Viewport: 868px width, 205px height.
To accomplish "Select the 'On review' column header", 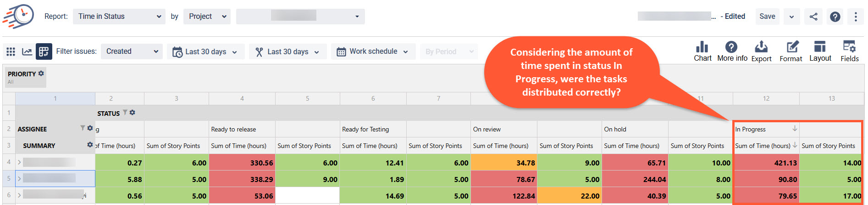I will point(504,129).
